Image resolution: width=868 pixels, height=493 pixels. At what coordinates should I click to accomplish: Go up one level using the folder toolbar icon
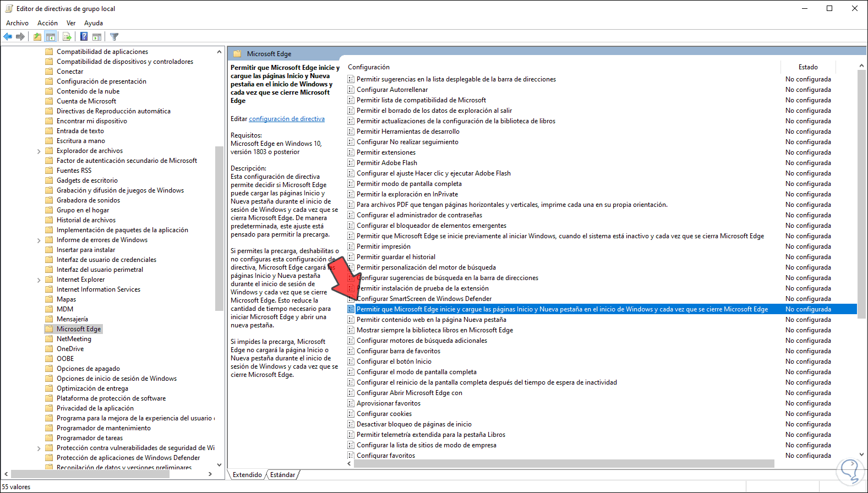click(x=37, y=37)
